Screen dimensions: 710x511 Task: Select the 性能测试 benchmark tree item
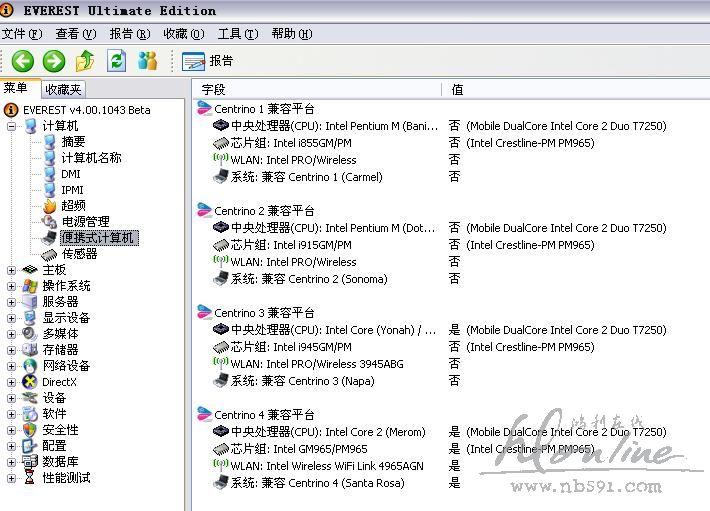click(x=66, y=478)
